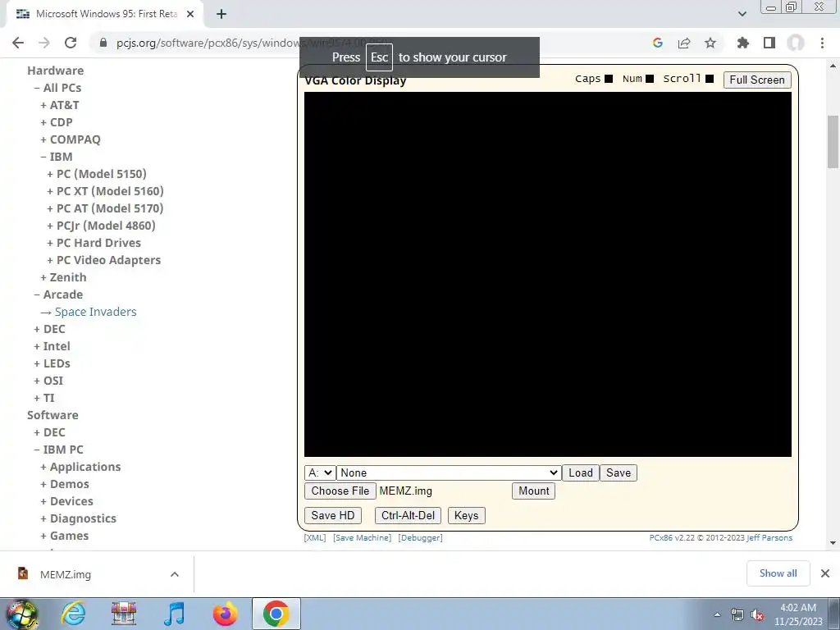The width and height of the screenshot is (840, 630).
Task: Open the [Debugger] link
Action: 421,538
